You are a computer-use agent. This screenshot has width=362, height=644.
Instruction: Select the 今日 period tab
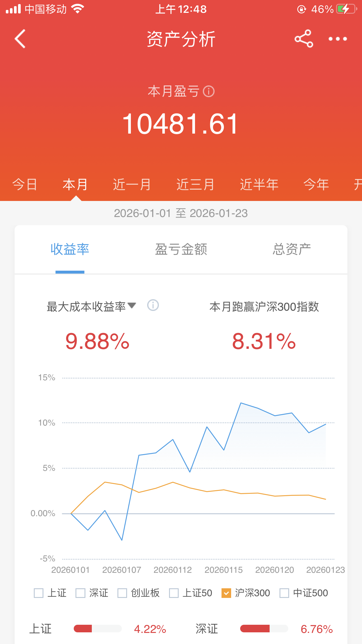tap(24, 185)
